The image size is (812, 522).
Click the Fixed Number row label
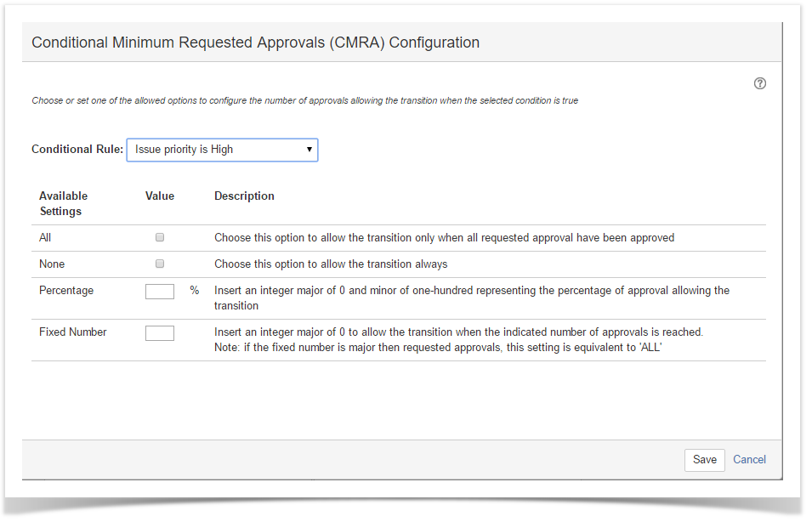pyautogui.click(x=73, y=332)
